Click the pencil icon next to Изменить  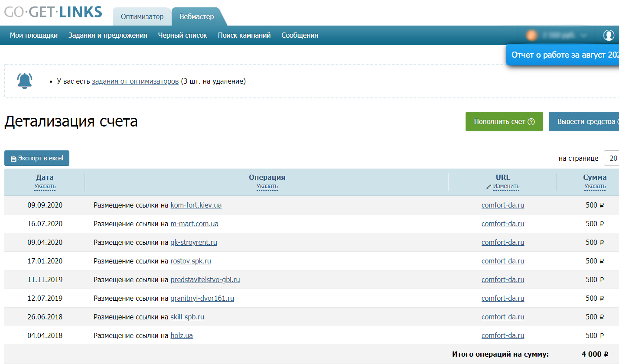[489, 187]
